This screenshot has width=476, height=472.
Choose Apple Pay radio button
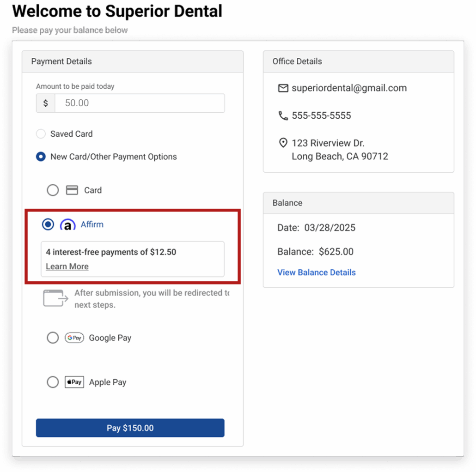(x=53, y=382)
